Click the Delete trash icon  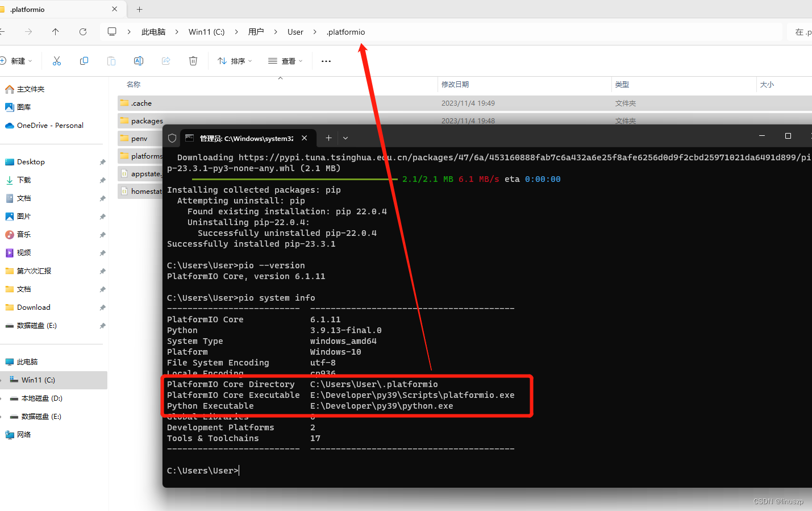[x=193, y=61]
